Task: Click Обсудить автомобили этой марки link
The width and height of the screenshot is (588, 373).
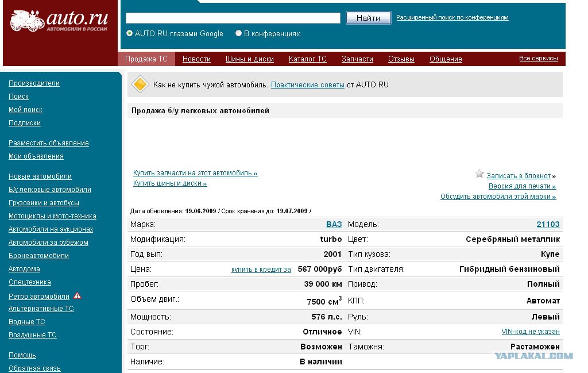Action: click(498, 197)
